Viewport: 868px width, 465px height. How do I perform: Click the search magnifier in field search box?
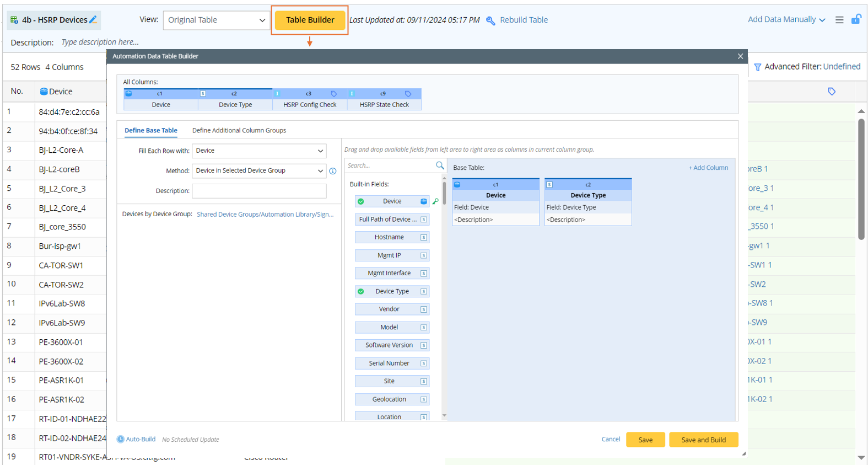click(439, 165)
